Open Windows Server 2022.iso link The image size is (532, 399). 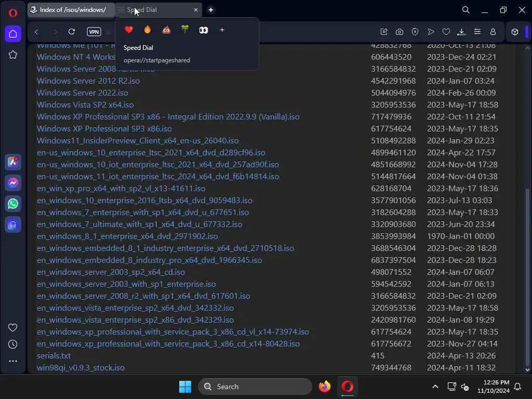coord(83,92)
